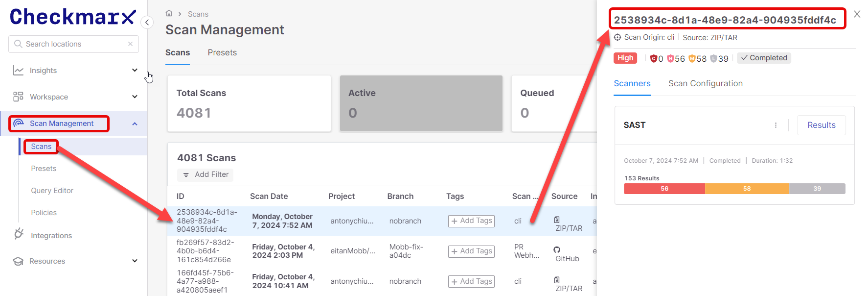This screenshot has width=868, height=296.
Task: Clear the search locations field
Action: [130, 44]
